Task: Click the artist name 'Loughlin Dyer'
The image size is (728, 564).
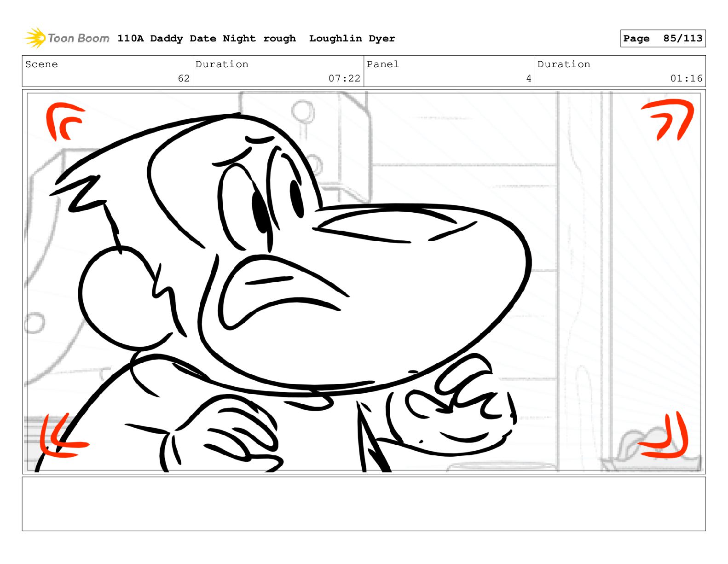Action: (352, 39)
